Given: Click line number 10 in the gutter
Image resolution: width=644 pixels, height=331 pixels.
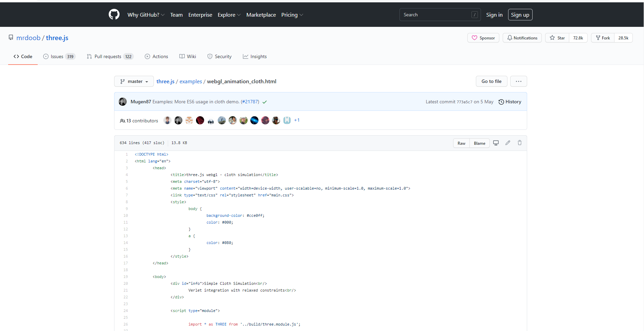Looking at the screenshot, I should 126,215.
